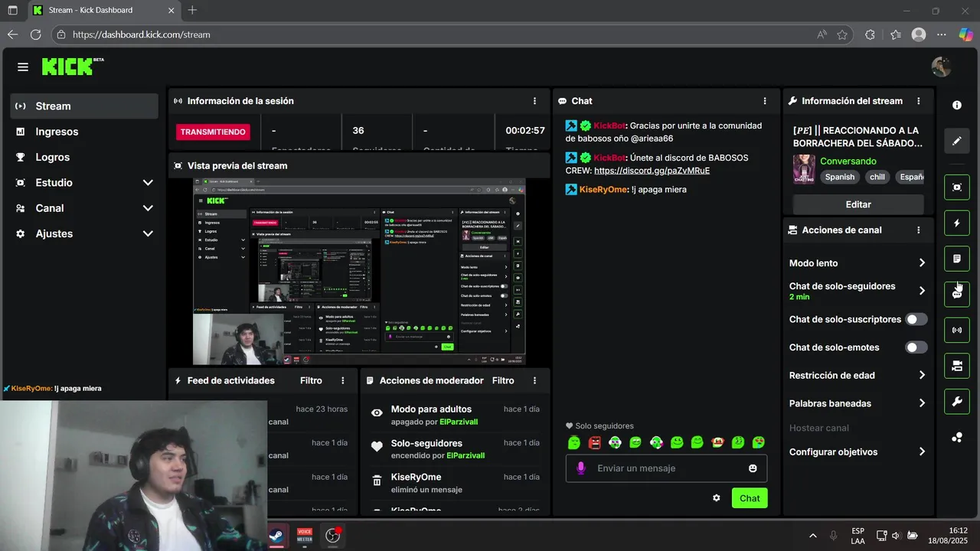Image resolution: width=980 pixels, height=551 pixels.
Task: Click the pencil edit icon in the right rail
Action: point(957,141)
